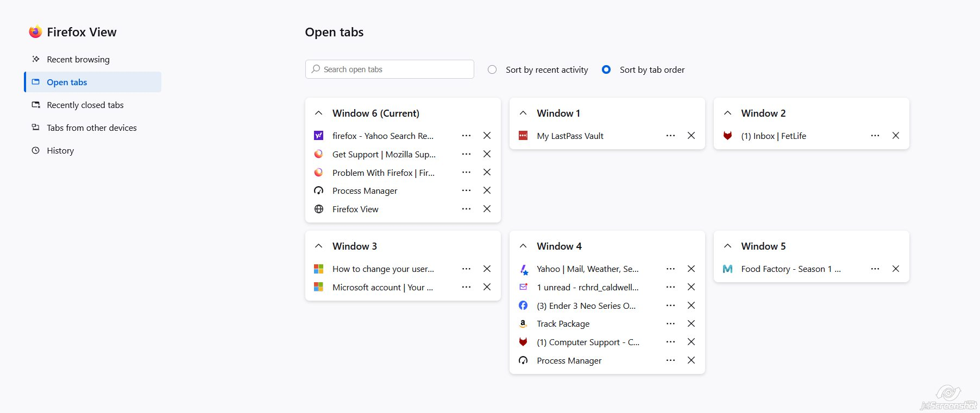Switch to 1 unread rchrd_caldwell mail tab
980x413 pixels.
tap(588, 287)
